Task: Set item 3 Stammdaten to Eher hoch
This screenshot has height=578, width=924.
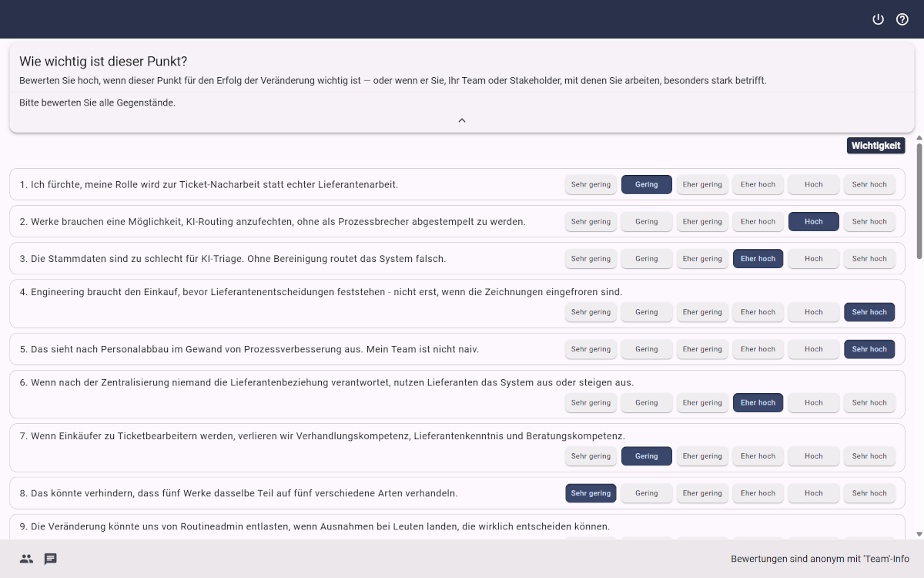Action: [x=758, y=259]
